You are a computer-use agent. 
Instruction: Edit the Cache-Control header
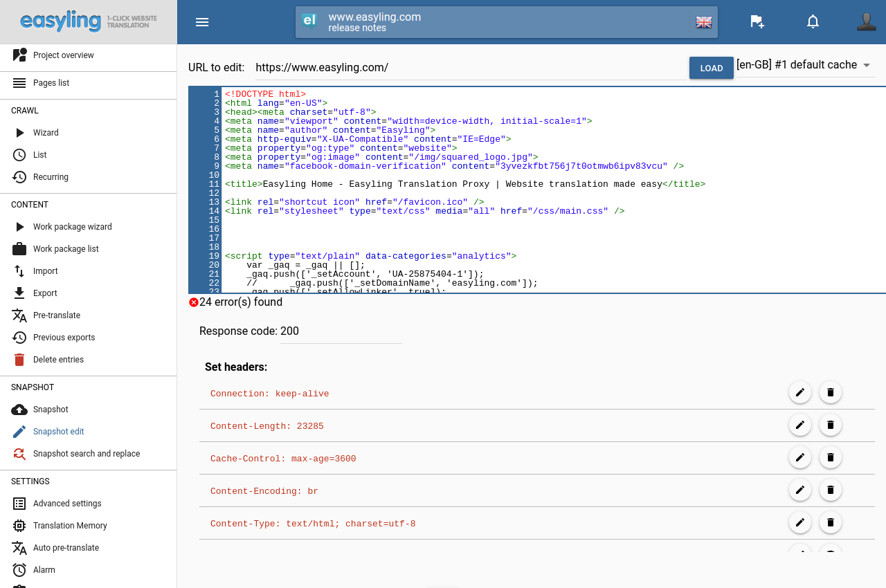coord(800,457)
